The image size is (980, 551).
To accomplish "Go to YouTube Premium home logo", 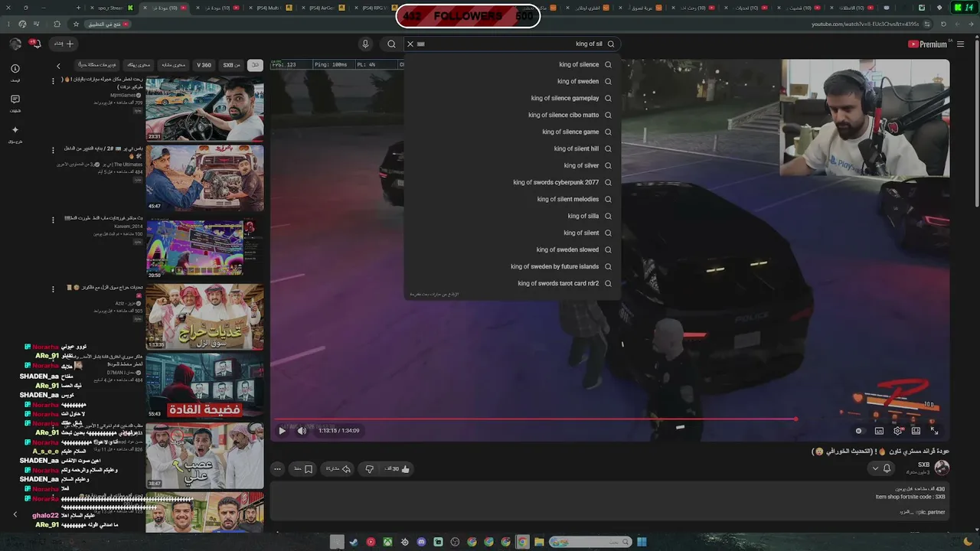I will [x=927, y=44].
